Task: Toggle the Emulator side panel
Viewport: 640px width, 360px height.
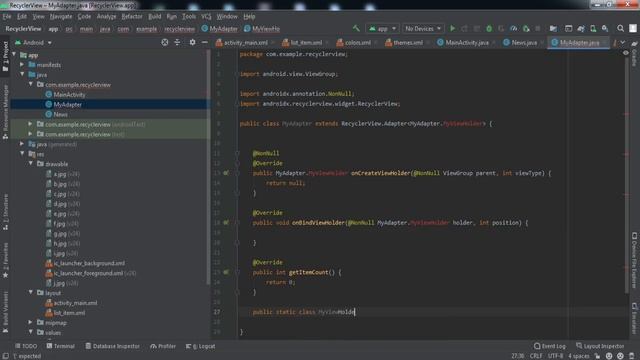Action: tap(634, 318)
